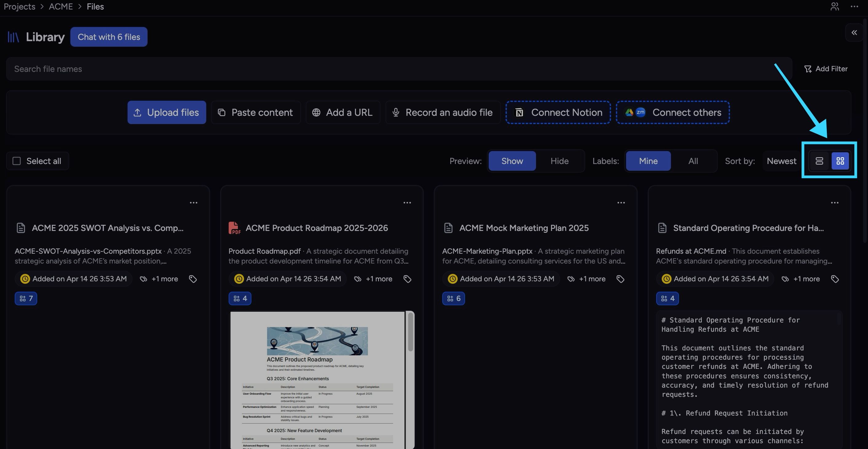Open the Sort by Newest dropdown
The image size is (868, 449).
(781, 161)
